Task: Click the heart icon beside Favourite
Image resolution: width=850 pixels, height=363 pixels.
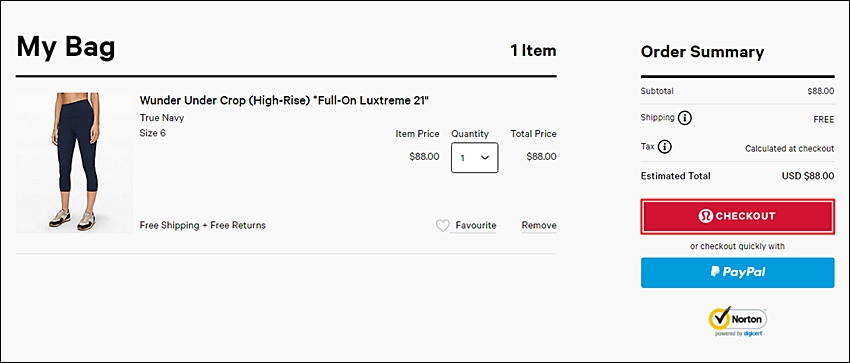Action: [x=443, y=225]
